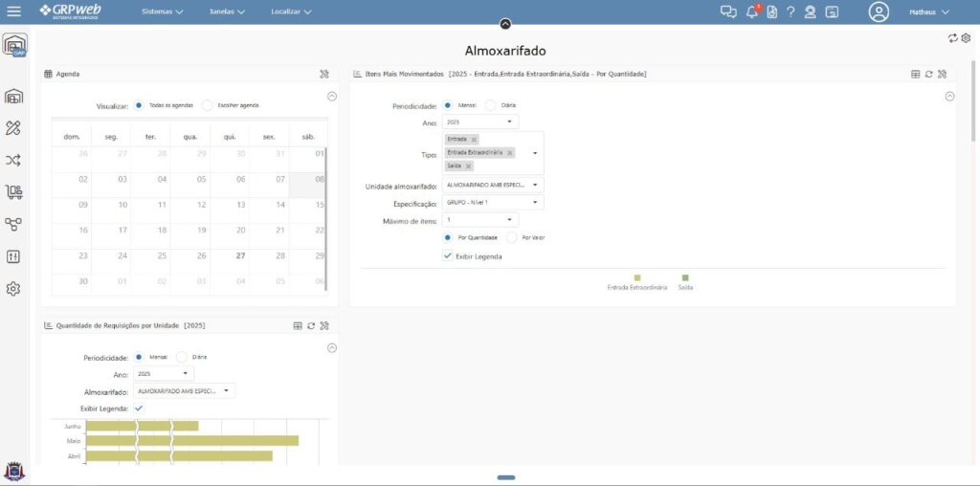Select 'Por Valor' radio button
This screenshot has height=486, width=980.
[x=512, y=237]
